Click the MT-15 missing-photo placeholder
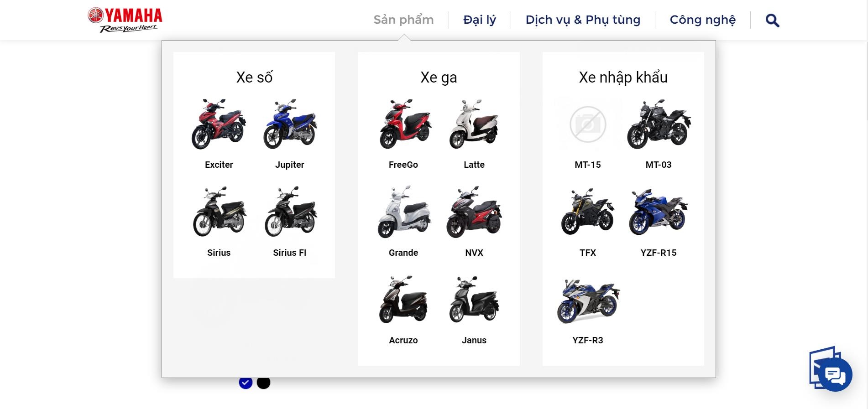This screenshot has height=409, width=868. coord(588,124)
